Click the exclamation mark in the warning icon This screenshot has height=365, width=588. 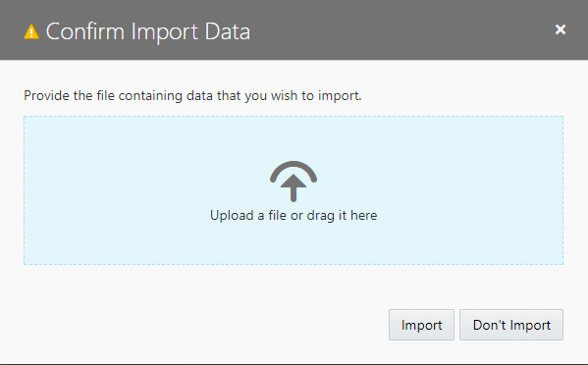[31, 33]
